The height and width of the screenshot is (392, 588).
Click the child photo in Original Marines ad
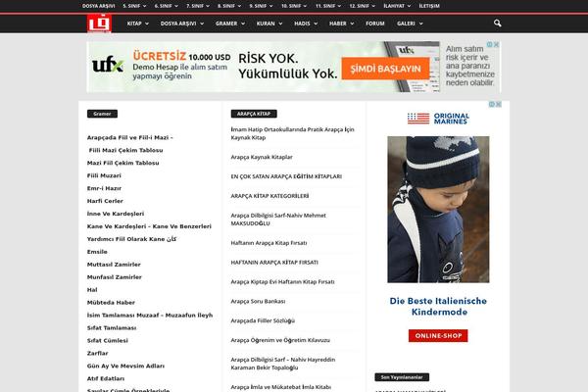tap(438, 210)
